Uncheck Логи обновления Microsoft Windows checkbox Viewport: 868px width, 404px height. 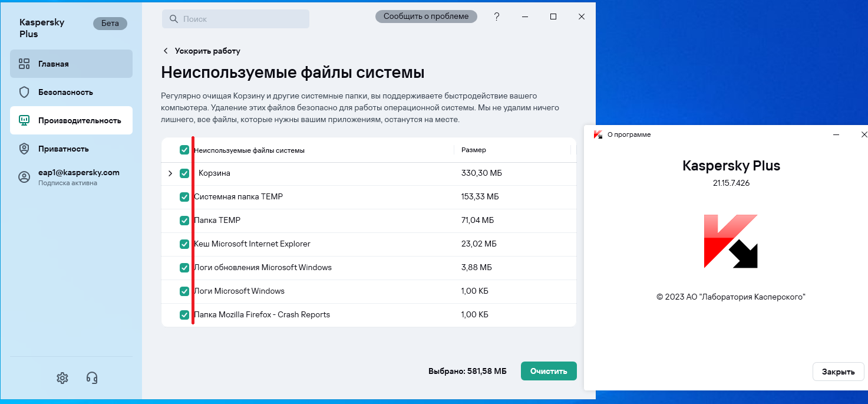(x=184, y=268)
